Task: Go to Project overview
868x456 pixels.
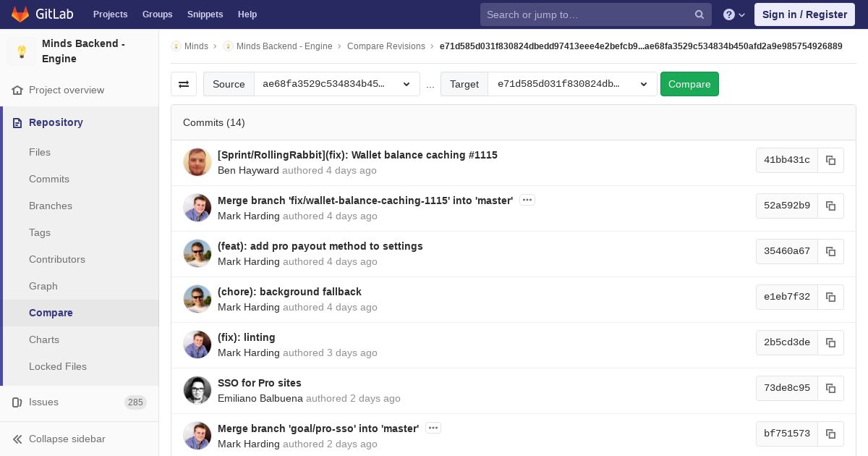Action: [67, 90]
